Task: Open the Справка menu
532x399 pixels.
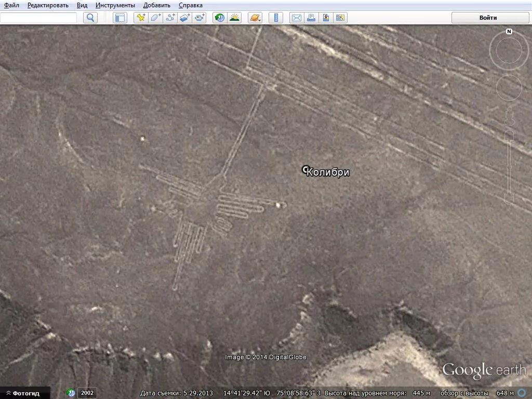Action: pyautogui.click(x=190, y=5)
